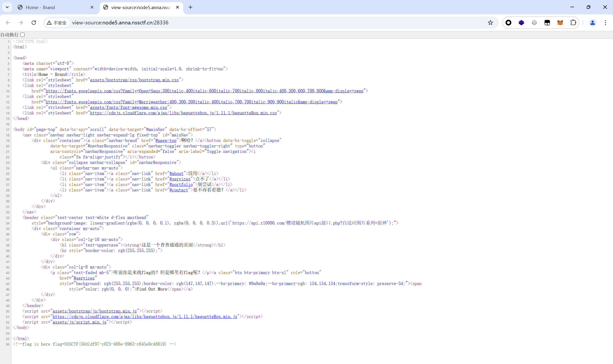Open the Extensions puzzle menu
The width and height of the screenshot is (613, 364).
[573, 22]
